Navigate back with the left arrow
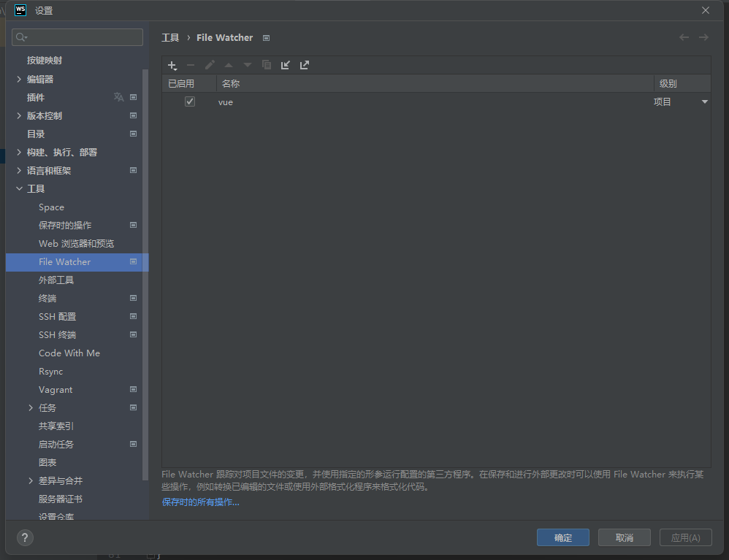This screenshot has height=560, width=729. point(684,37)
